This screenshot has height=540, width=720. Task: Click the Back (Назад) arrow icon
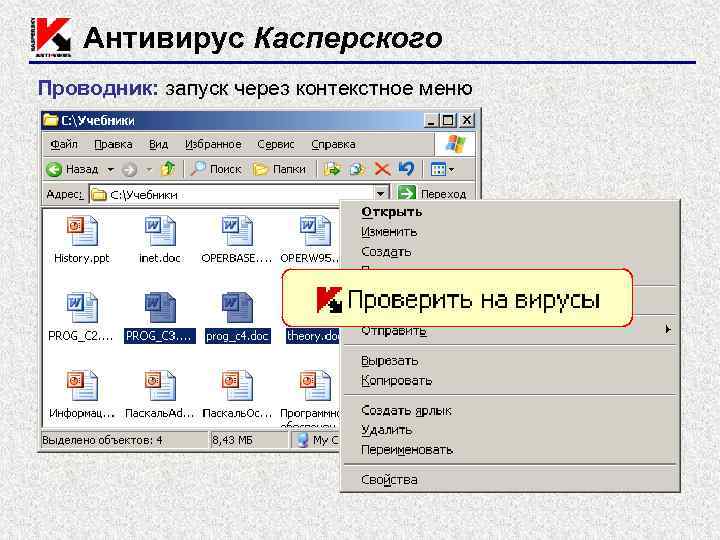[x=54, y=169]
